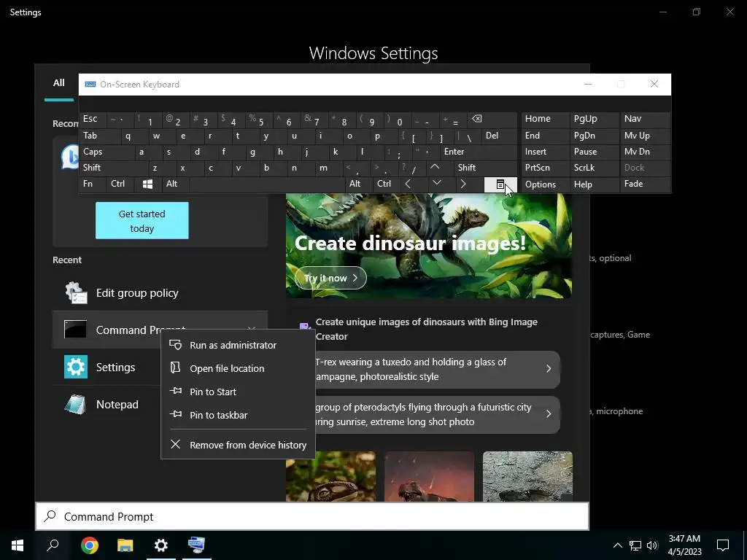This screenshot has height=560, width=747.
Task: Tap the space bar on On-Screen Keyboard
Action: 267,184
